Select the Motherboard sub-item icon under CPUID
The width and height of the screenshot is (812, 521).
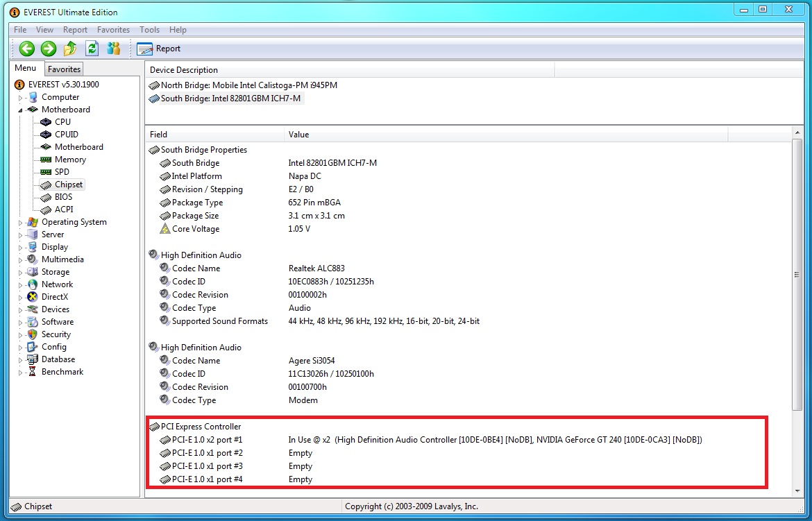pos(46,147)
